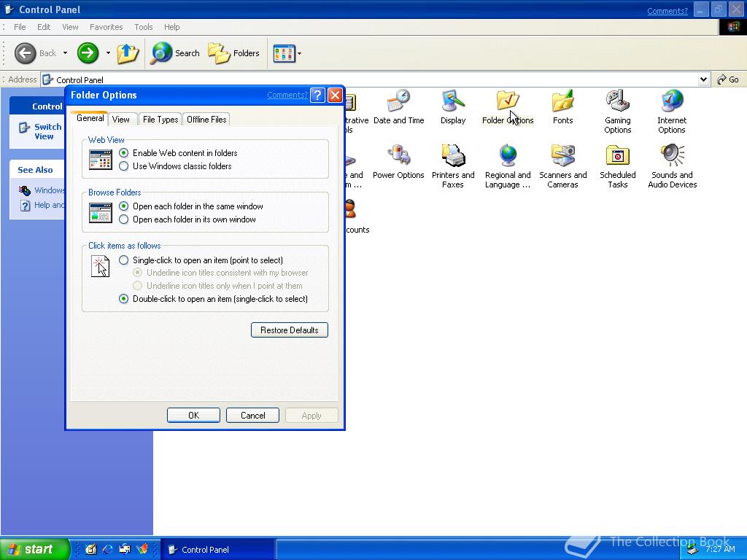The width and height of the screenshot is (747, 560).
Task: Click the Up folder toolbar icon
Action: coord(127,52)
